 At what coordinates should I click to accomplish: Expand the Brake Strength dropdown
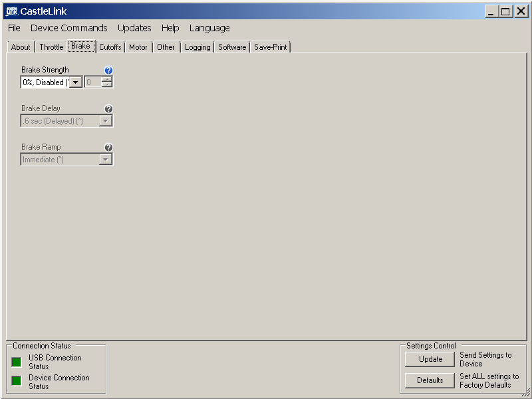point(76,82)
